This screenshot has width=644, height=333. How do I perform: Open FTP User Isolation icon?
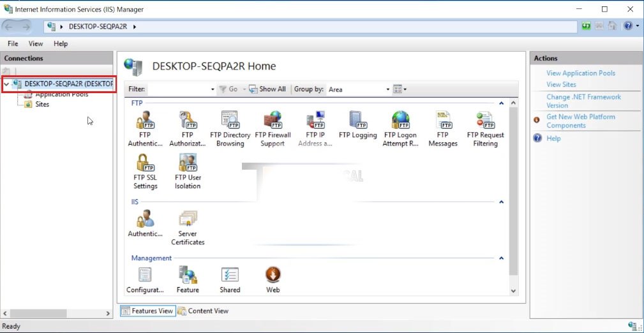(188, 171)
